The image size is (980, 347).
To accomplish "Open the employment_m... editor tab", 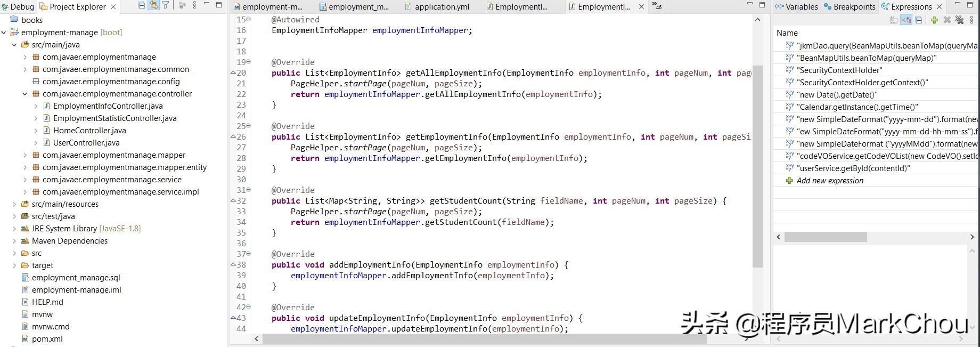I will click(354, 7).
